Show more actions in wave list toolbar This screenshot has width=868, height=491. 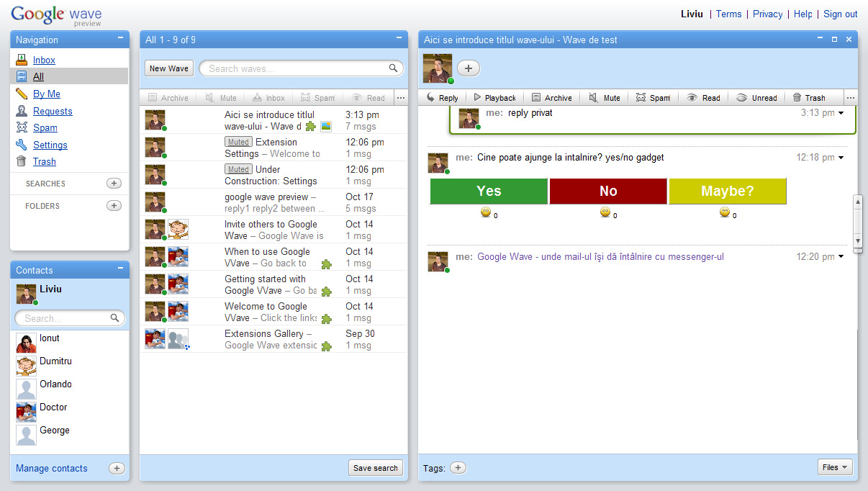pos(401,98)
